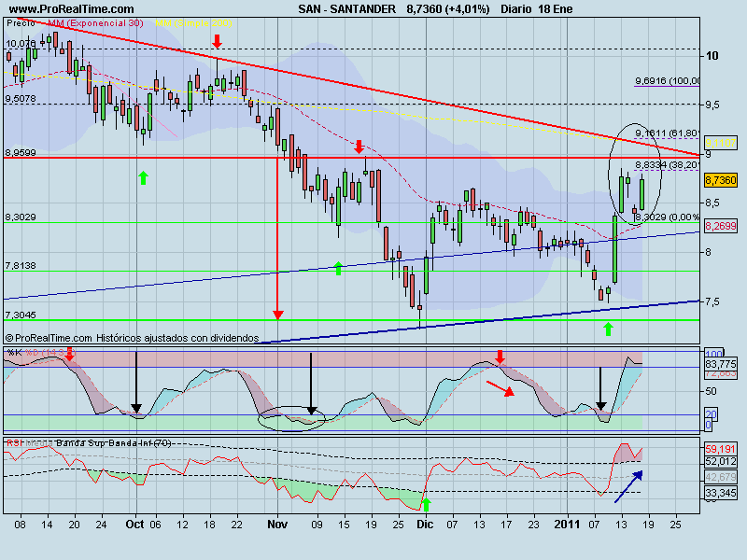
Task: Click the 83,775 stochastic value tag
Action: [721, 364]
